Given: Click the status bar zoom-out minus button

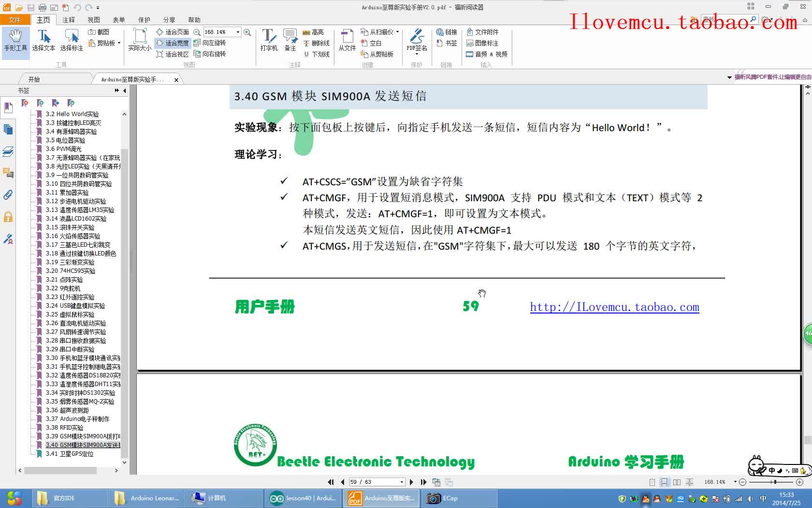Looking at the screenshot, I should click(743, 482).
